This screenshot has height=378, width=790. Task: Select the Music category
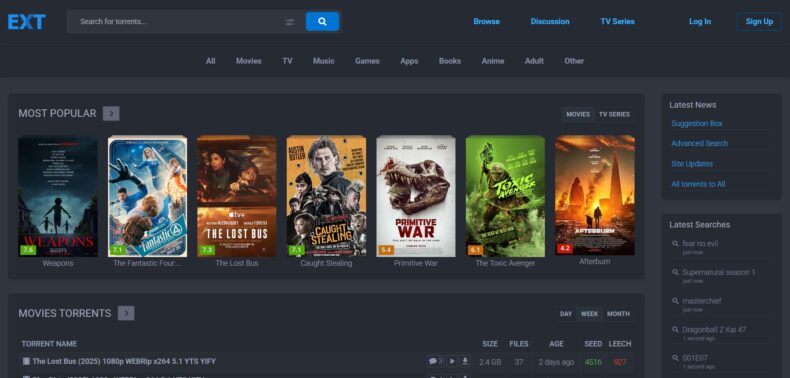click(323, 61)
